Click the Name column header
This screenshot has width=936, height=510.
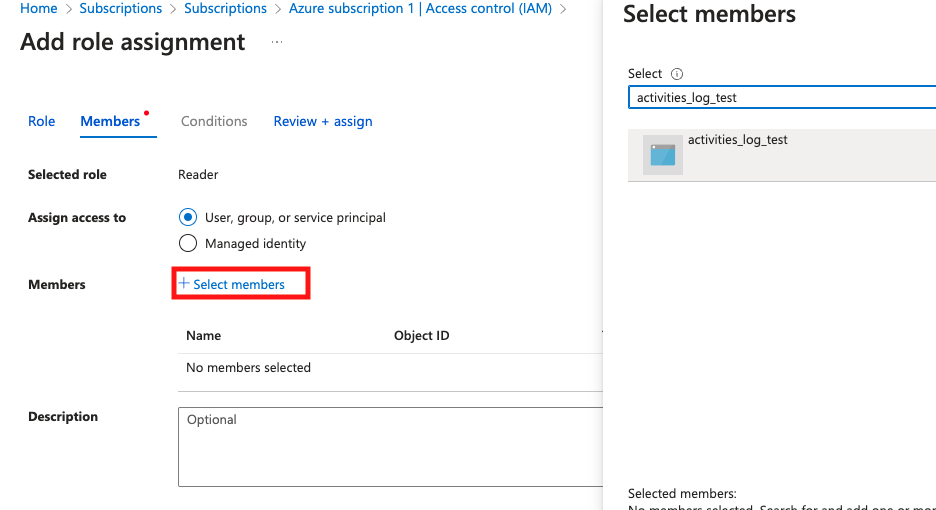(204, 336)
